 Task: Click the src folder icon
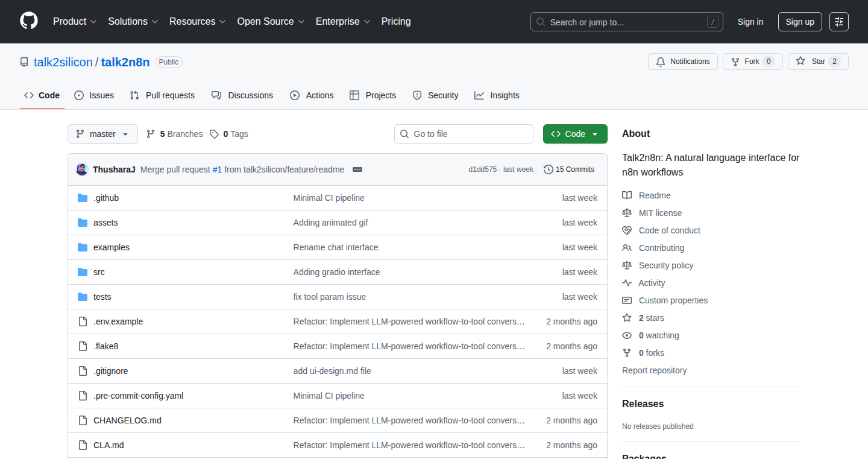pos(83,272)
